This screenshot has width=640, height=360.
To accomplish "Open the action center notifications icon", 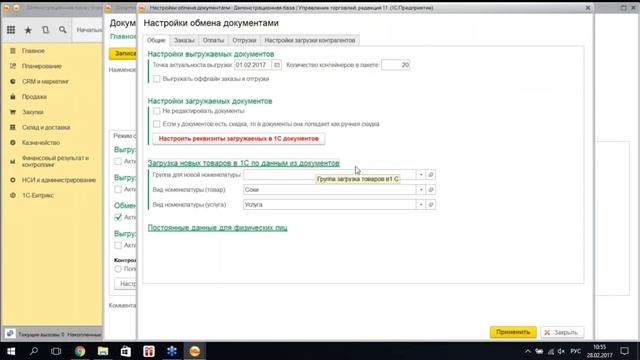I will click(624, 351).
